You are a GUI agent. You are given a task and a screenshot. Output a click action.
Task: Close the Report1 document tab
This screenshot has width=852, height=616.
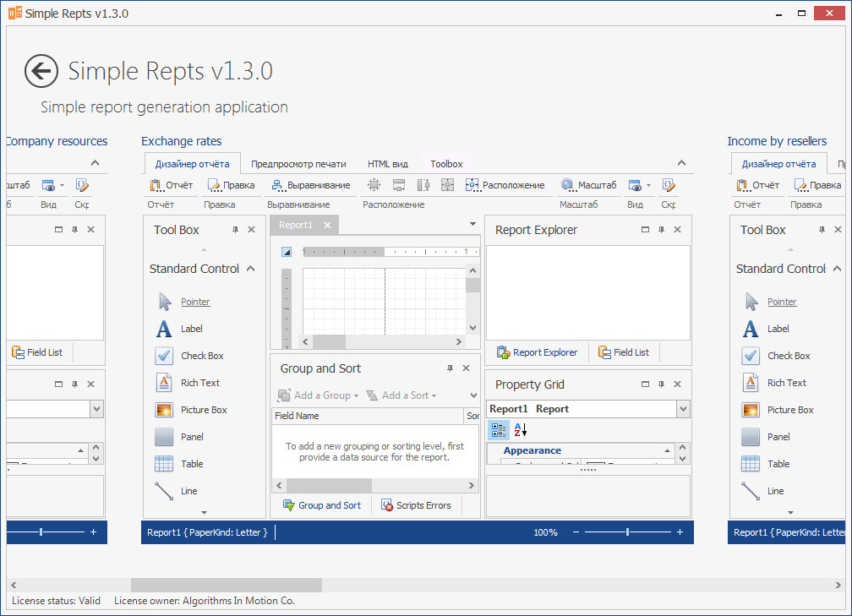coord(327,225)
